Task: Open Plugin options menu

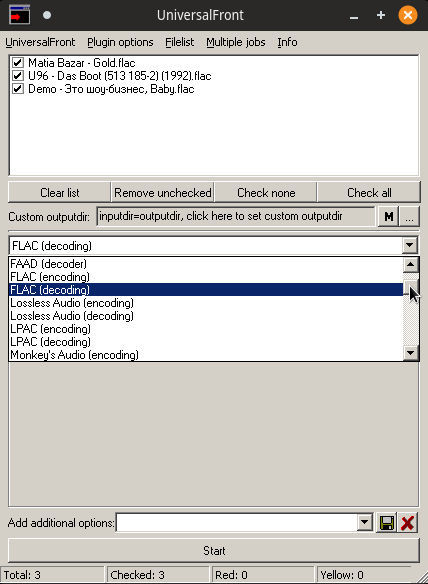Action: (120, 42)
